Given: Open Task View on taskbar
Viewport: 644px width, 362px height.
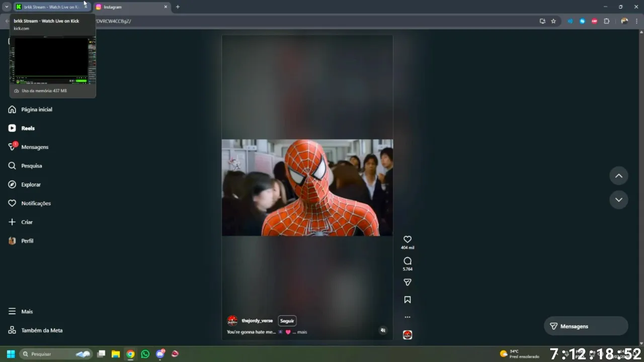Looking at the screenshot, I should pos(101,354).
